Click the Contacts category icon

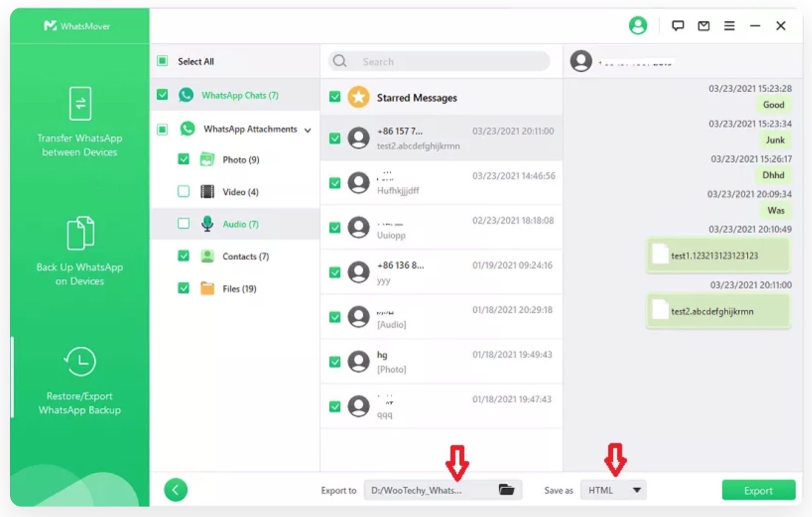tap(207, 256)
